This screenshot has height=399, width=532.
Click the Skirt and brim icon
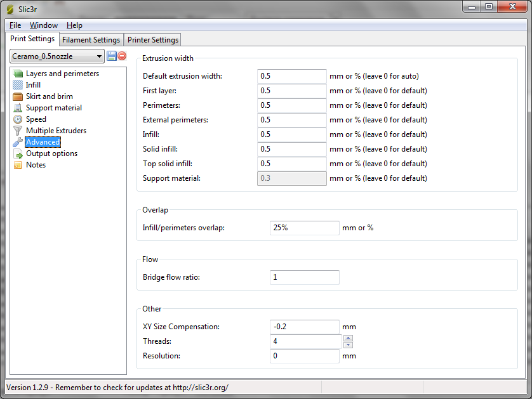(x=18, y=96)
